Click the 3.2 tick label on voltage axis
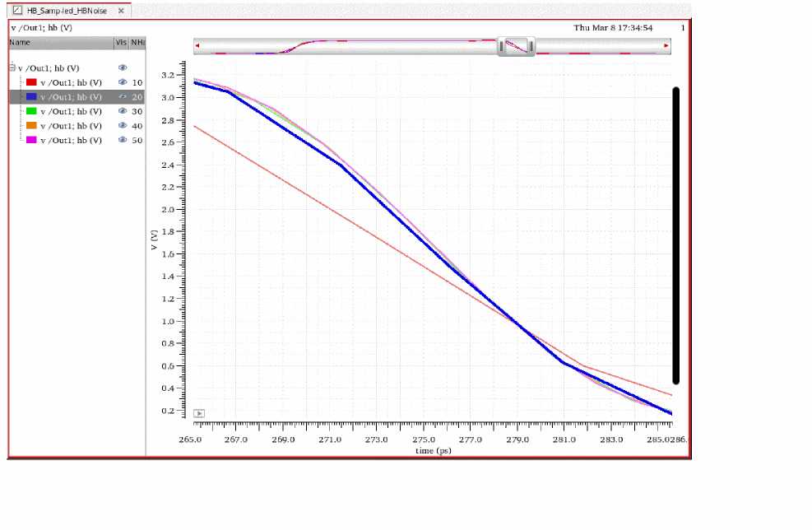 tap(168, 75)
